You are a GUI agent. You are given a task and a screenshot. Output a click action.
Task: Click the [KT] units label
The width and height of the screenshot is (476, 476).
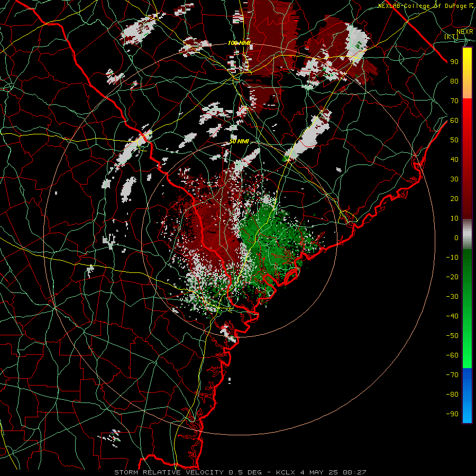point(452,36)
